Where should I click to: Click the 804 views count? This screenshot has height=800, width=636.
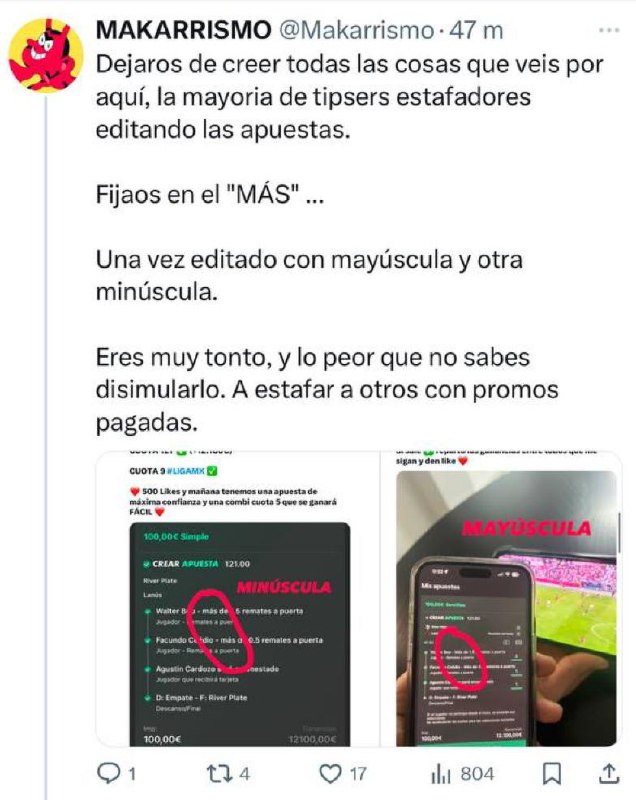[x=477, y=774]
